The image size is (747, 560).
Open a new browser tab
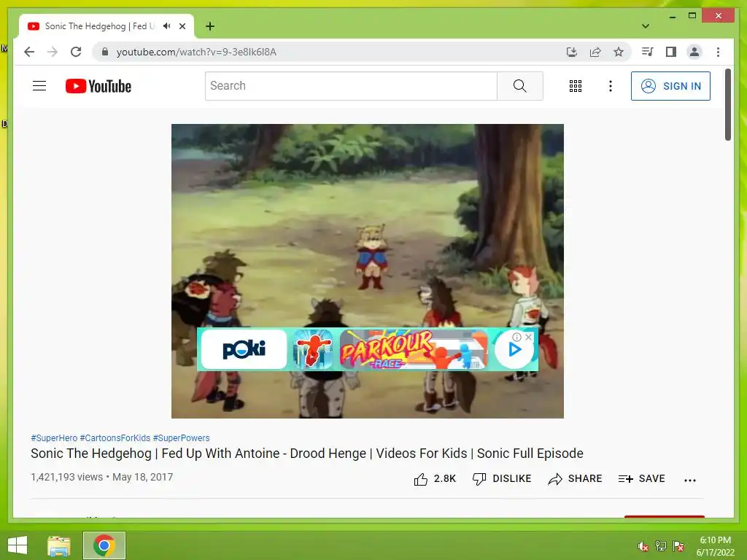coord(210,26)
